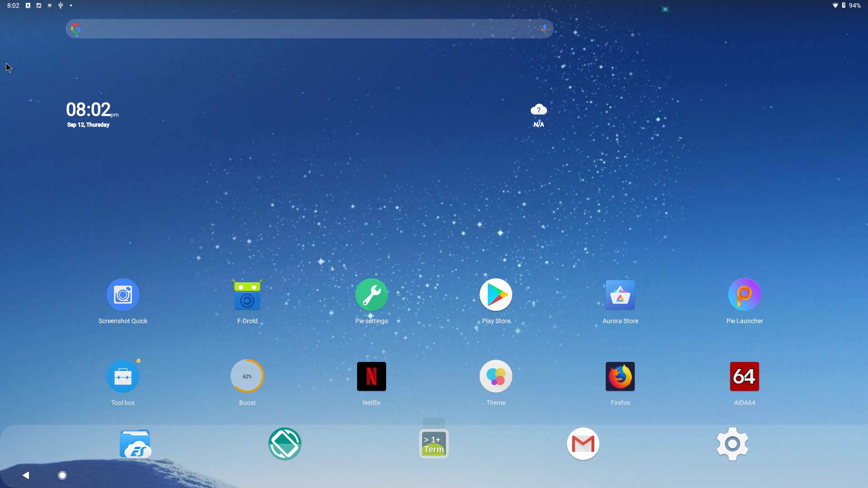Viewport: 868px width, 488px height.
Task: Tap the Boost optimization circle
Action: click(x=247, y=376)
